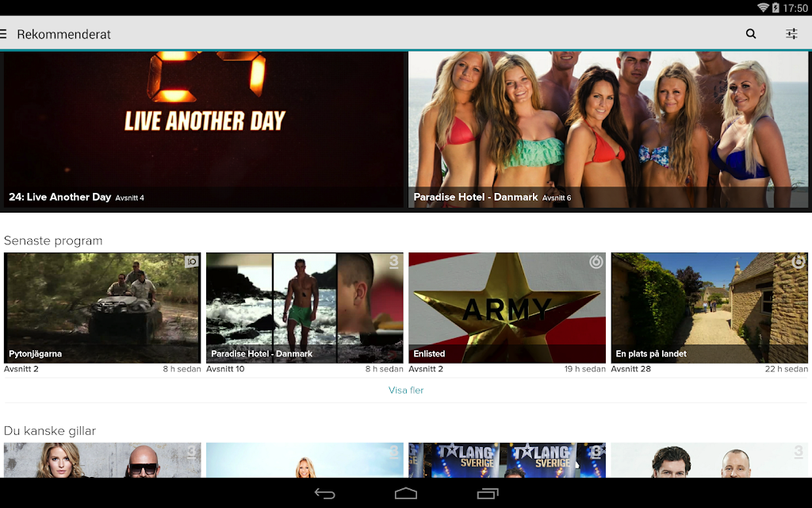Click the 24: Live Another Day title text
Viewport: 812px width, 508px height.
coord(59,197)
